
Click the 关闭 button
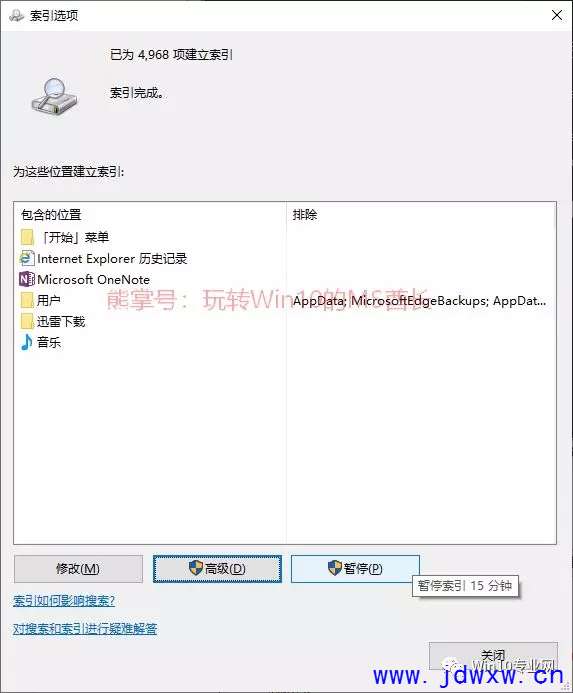(493, 656)
